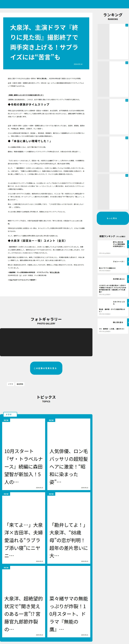
Task: Click the 終りに見た街 link under 番組情報
Action: 55,272
